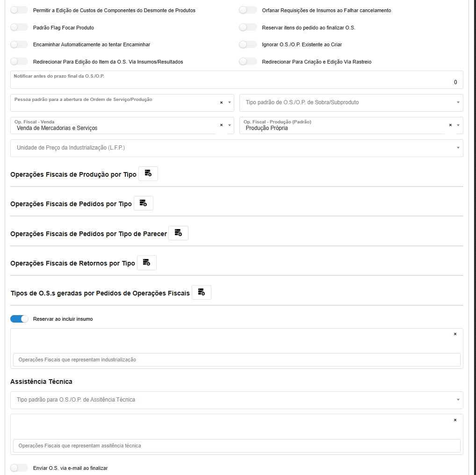Add entry for Tipos de O.S.s geradas por Pedidos

click(x=201, y=293)
